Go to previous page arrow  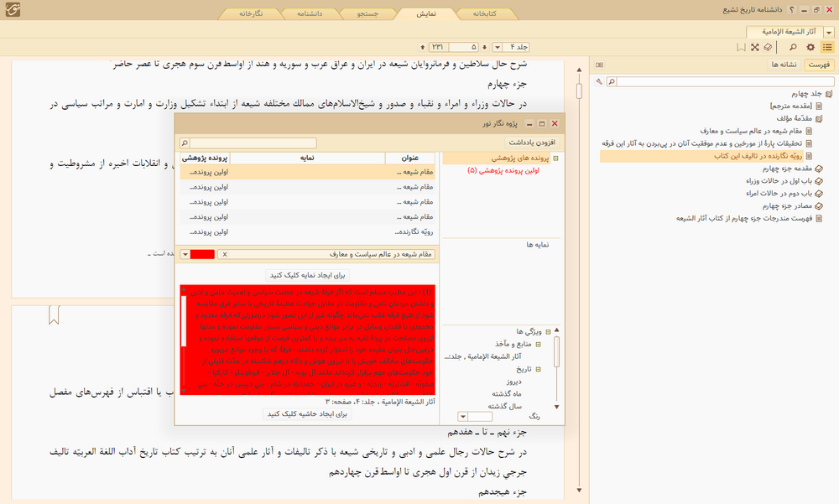(423, 47)
